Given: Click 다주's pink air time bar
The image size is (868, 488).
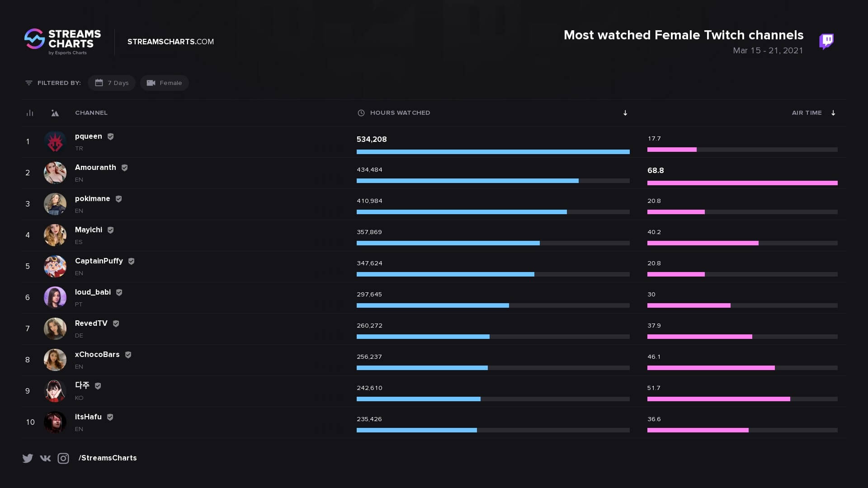Looking at the screenshot, I should 719,399.
